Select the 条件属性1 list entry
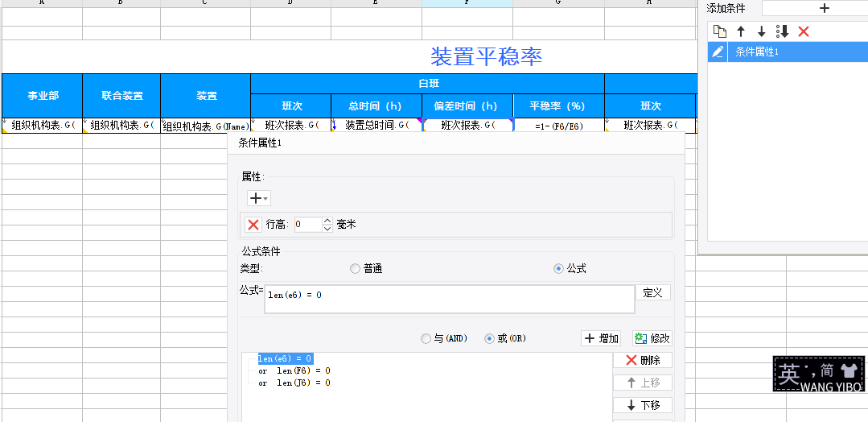Image resolution: width=868 pixels, height=422 pixels. tap(798, 52)
